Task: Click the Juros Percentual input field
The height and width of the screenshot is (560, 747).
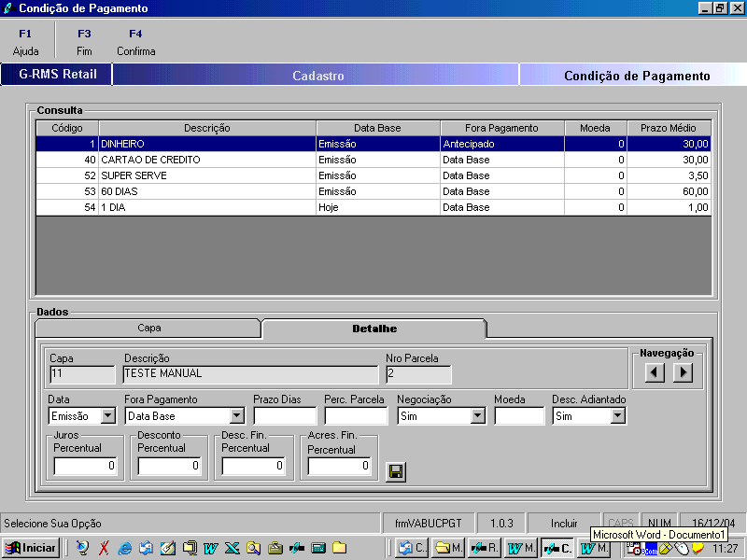Action: [x=85, y=466]
